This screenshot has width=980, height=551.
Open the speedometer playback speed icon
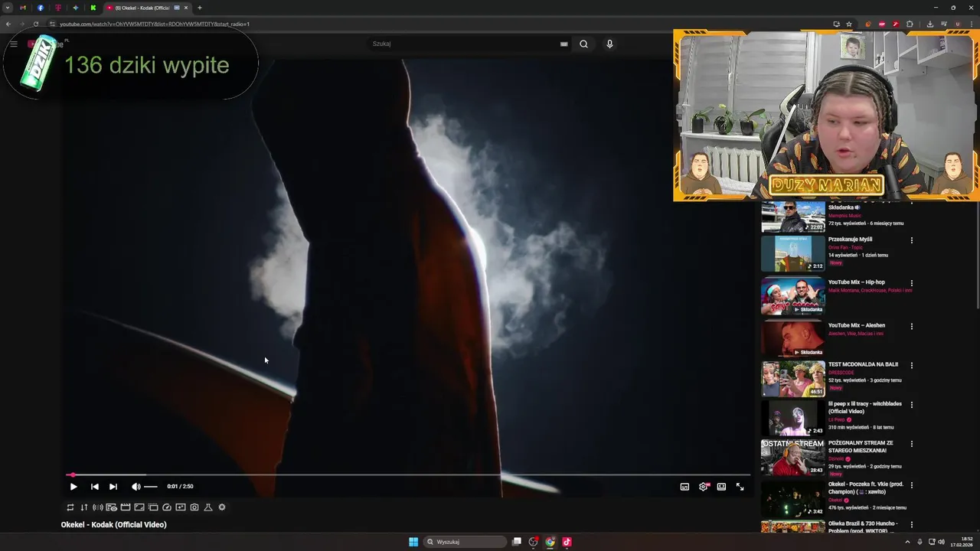pyautogui.click(x=167, y=507)
